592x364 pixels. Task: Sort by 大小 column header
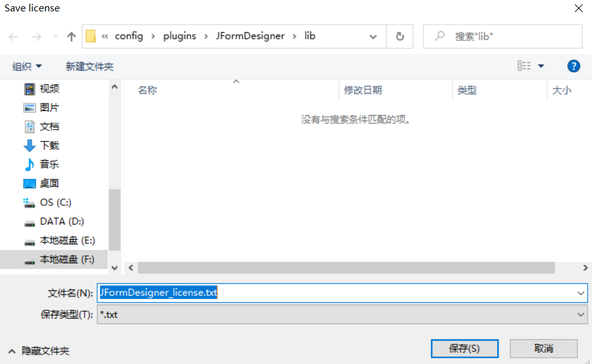(562, 90)
